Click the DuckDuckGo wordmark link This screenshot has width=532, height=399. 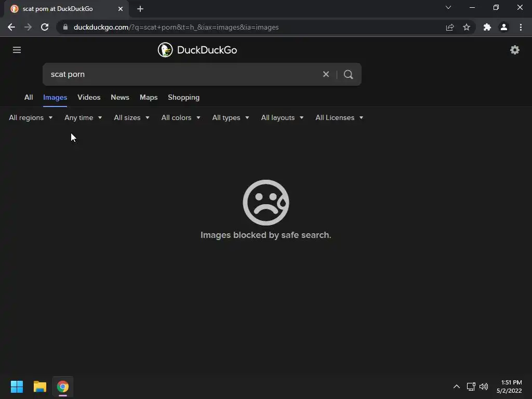[207, 50]
